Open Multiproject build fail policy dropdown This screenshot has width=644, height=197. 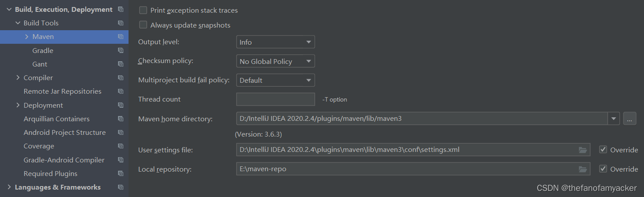coord(275,80)
